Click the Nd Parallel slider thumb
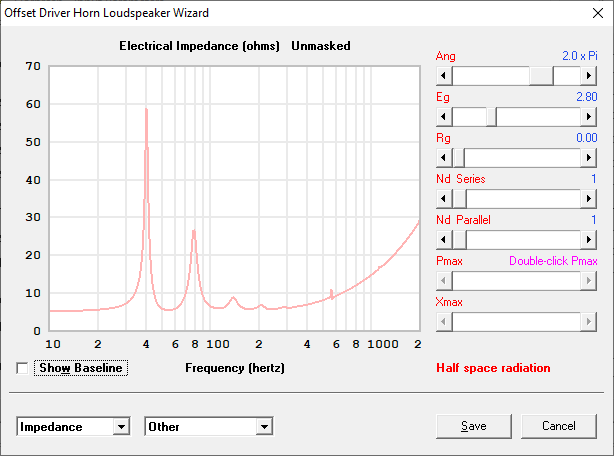The width and height of the screenshot is (614, 456). point(459,240)
